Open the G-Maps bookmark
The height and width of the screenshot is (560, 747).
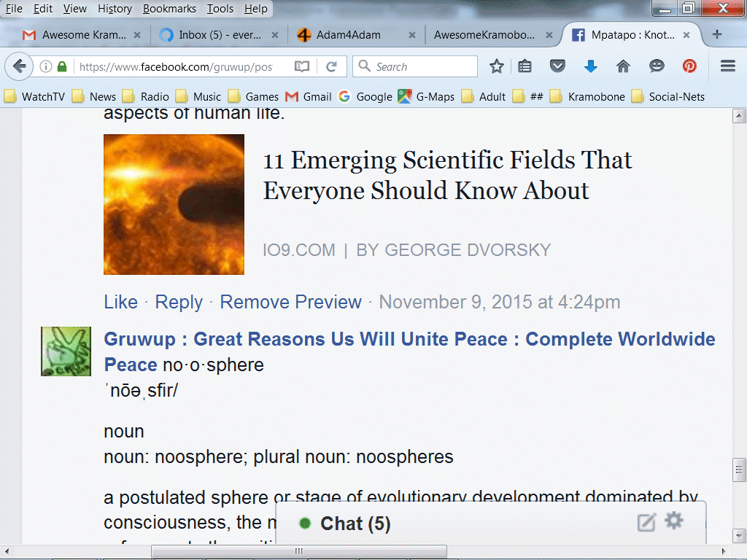[x=426, y=97]
